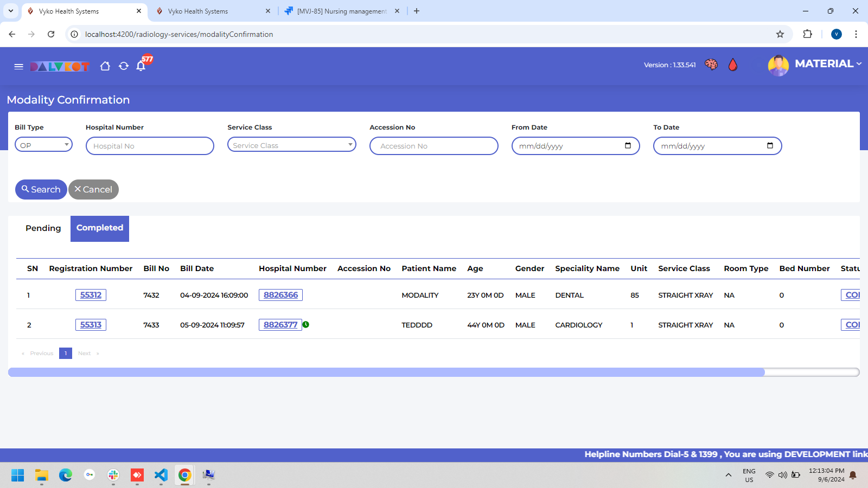Go to home via house icon

105,66
